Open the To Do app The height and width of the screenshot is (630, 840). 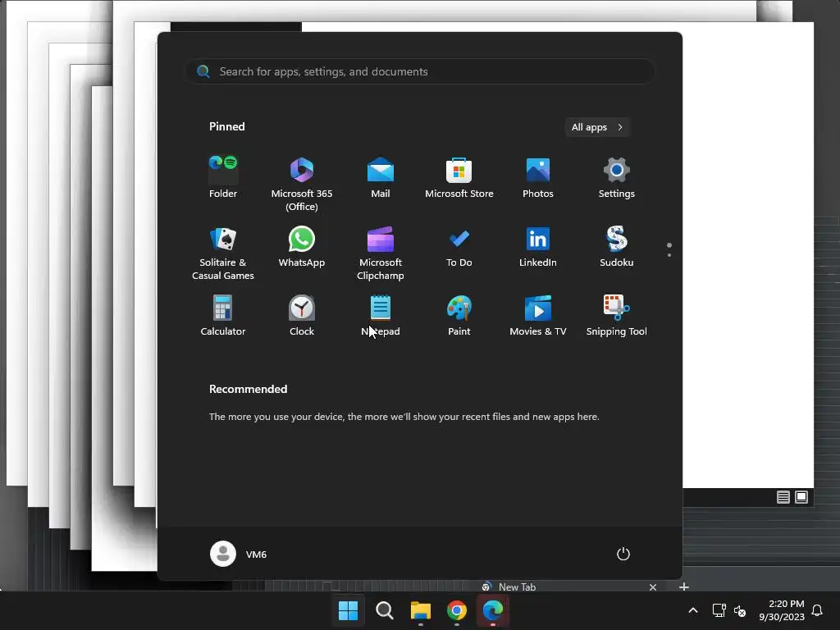tap(459, 246)
